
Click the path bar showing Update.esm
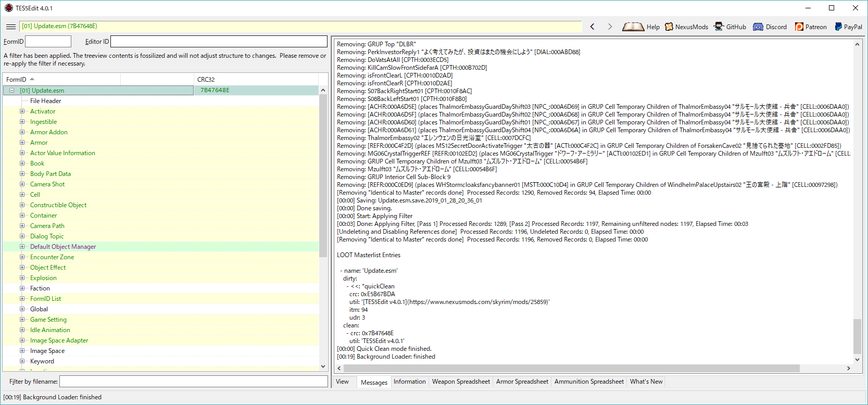click(x=300, y=27)
